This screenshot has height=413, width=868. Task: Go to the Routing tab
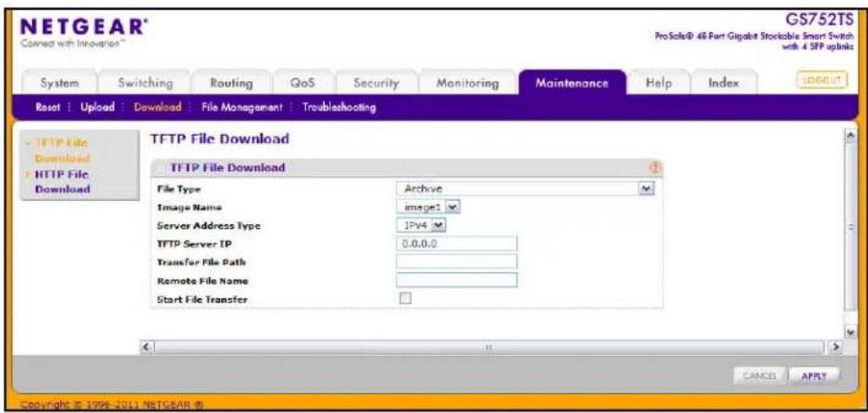click(231, 83)
